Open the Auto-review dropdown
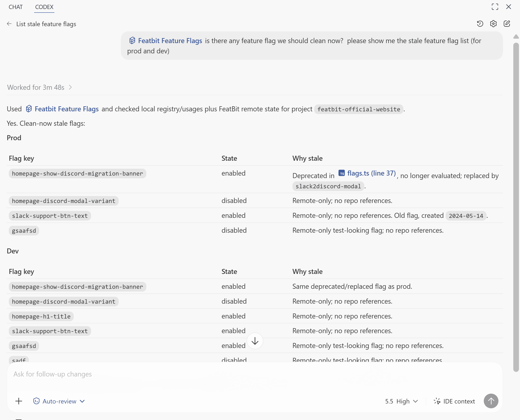Image resolution: width=520 pixels, height=420 pixels. coord(59,401)
